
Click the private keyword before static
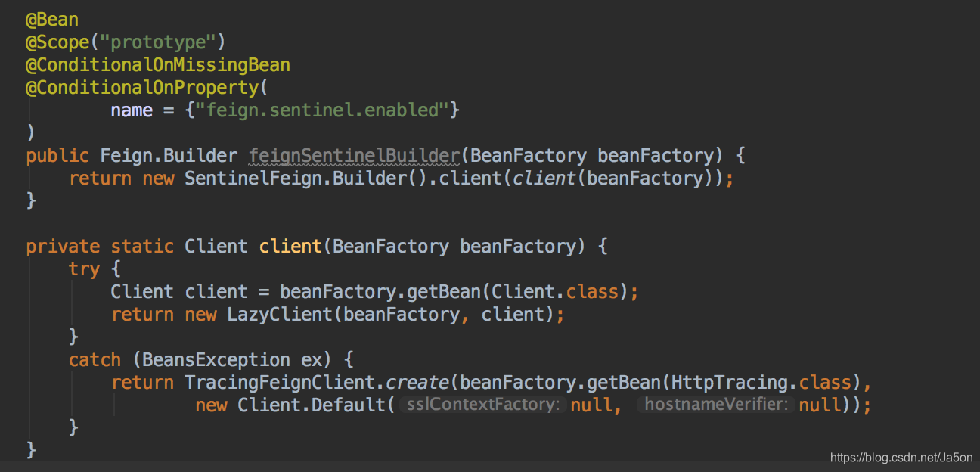pyautogui.click(x=63, y=247)
